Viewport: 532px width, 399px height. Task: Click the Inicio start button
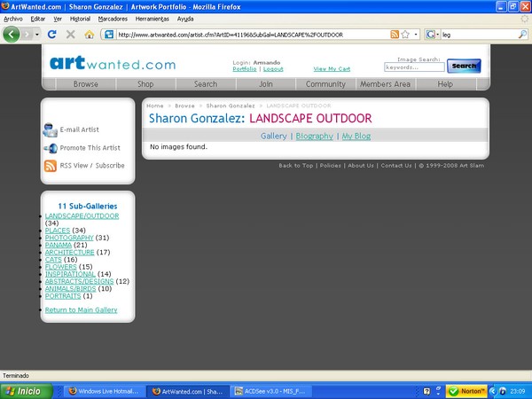click(27, 391)
